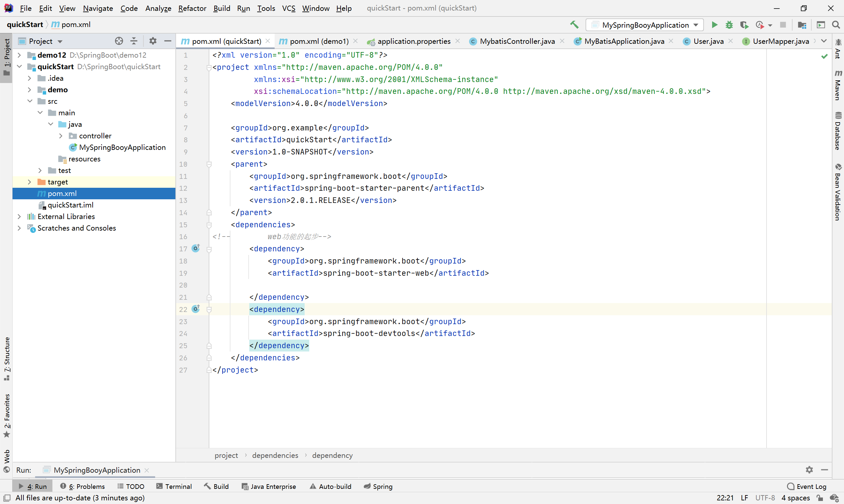The height and width of the screenshot is (504, 844).
Task: Click quickStart breadcrumb in navigation bar
Action: [x=25, y=24]
